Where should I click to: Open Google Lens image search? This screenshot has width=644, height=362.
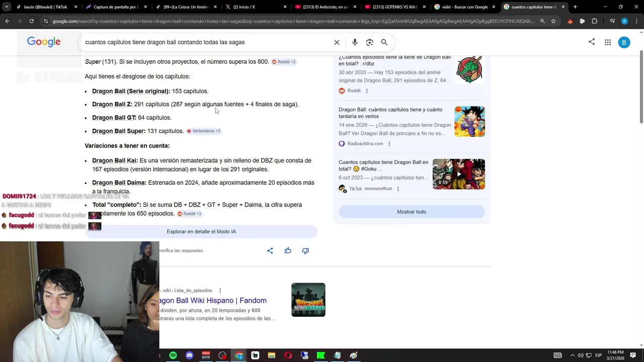370,42
